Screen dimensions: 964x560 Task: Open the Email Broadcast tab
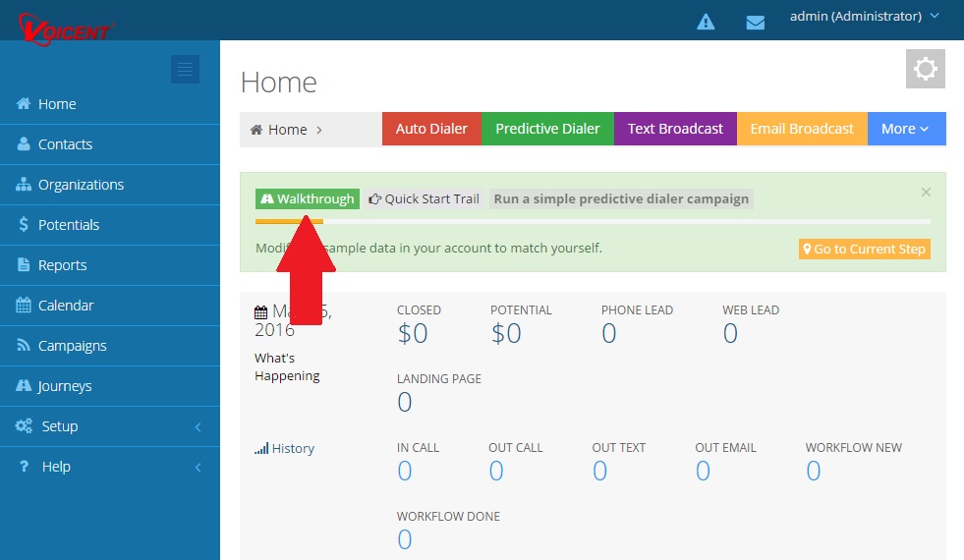point(802,129)
